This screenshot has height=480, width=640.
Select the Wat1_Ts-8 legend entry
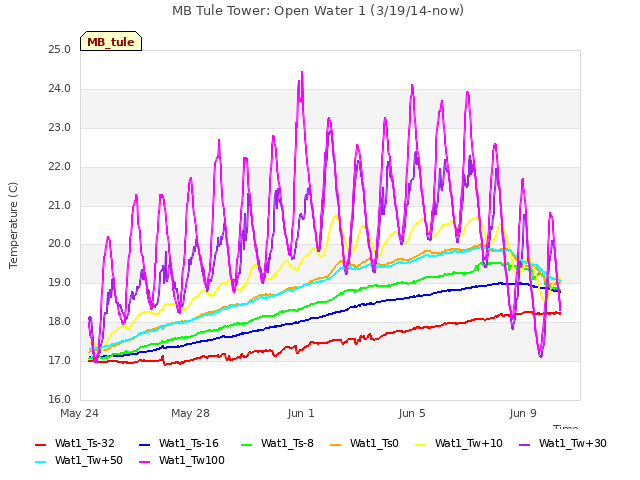277,443
